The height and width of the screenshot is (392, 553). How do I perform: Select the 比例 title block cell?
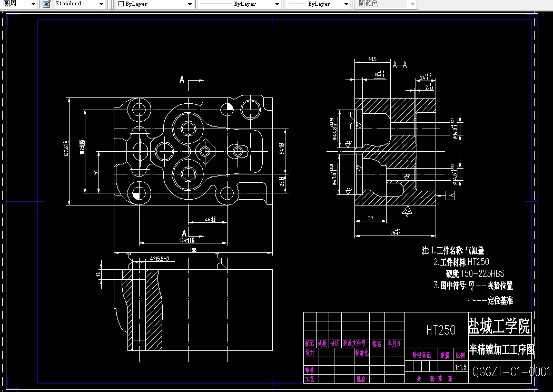(460, 355)
